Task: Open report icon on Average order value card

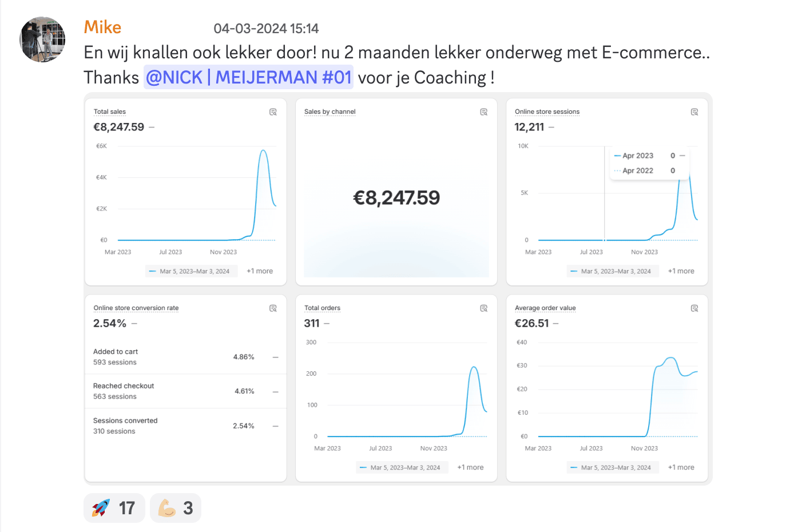Action: click(x=694, y=308)
